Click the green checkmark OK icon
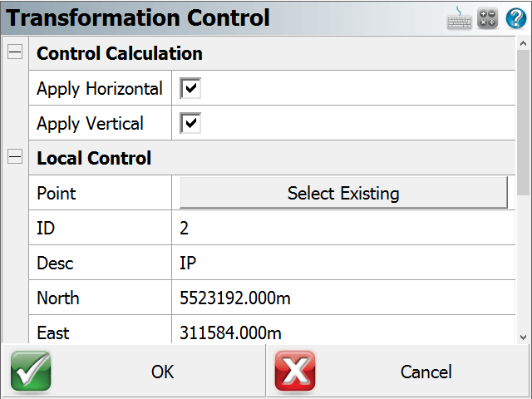 point(31,371)
